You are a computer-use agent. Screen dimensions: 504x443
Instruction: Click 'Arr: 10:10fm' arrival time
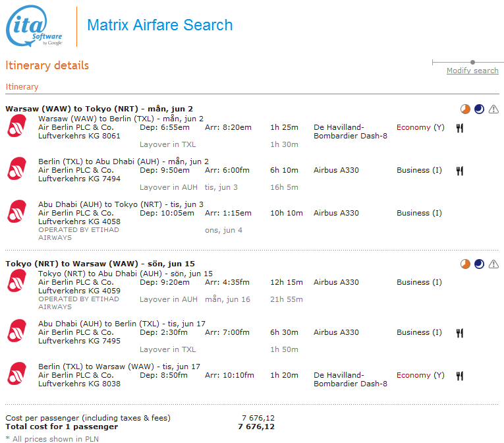pyautogui.click(x=229, y=375)
